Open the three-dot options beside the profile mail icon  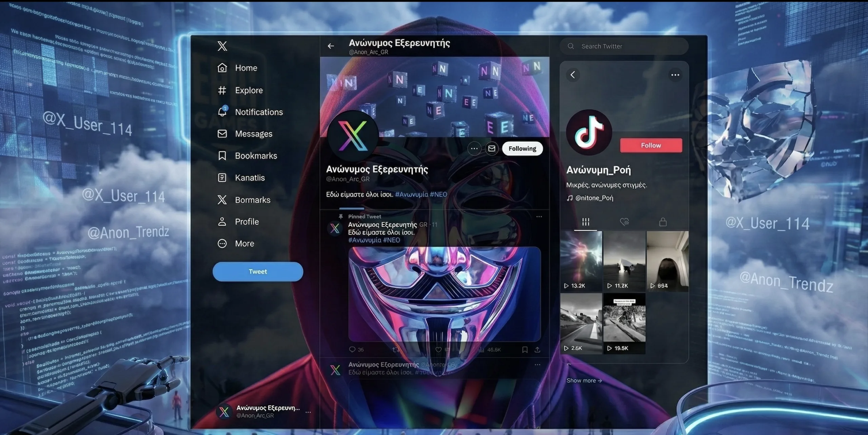pyautogui.click(x=474, y=149)
